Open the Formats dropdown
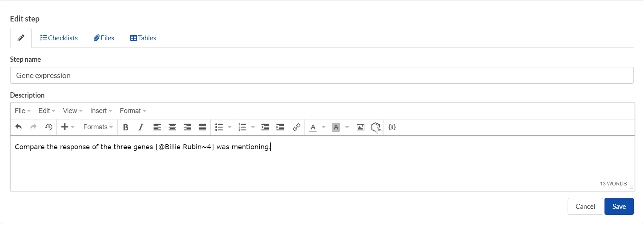Viewport: 644px width, 225px height. click(98, 127)
